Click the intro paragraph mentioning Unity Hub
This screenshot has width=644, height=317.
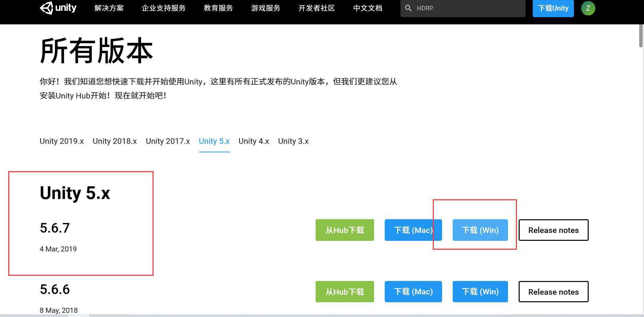(218, 89)
